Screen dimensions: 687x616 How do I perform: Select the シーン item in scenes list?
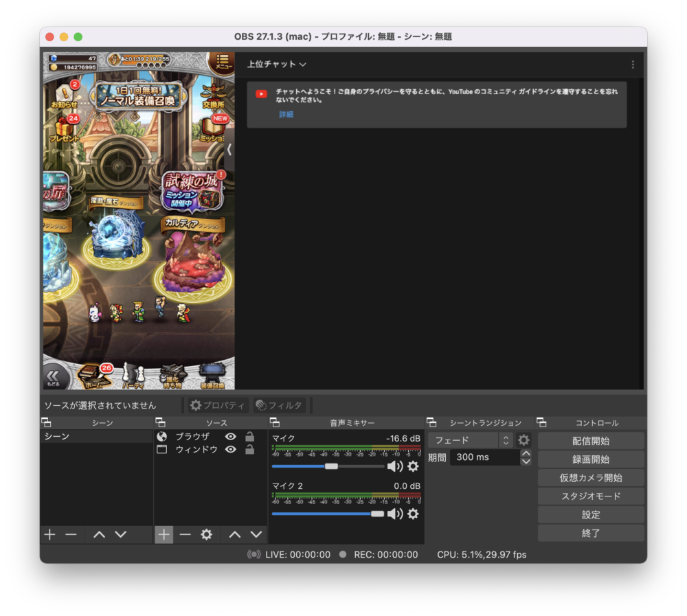click(x=96, y=436)
